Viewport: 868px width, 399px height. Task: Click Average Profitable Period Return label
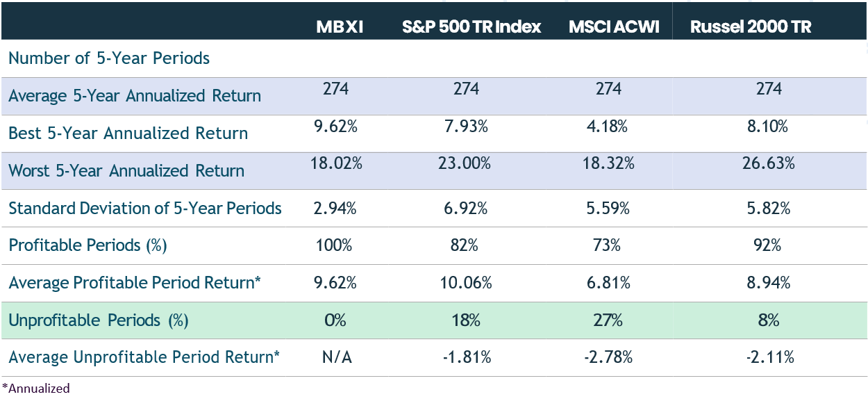coord(134,283)
